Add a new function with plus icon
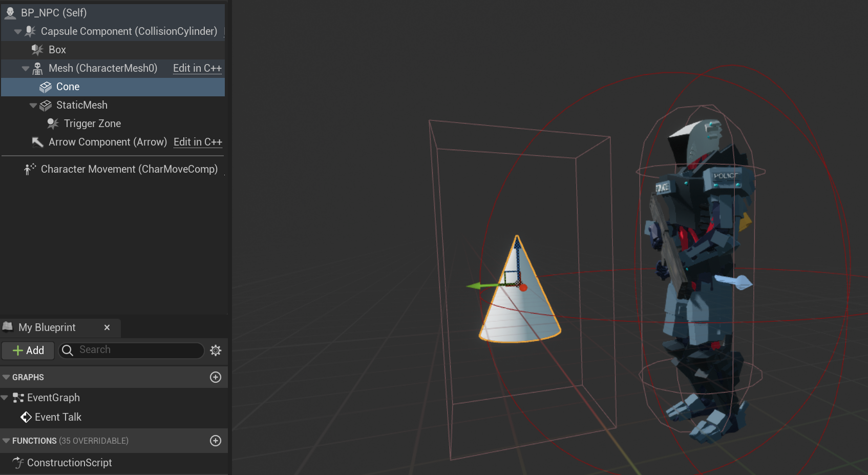Viewport: 868px width, 475px height. coord(216,441)
